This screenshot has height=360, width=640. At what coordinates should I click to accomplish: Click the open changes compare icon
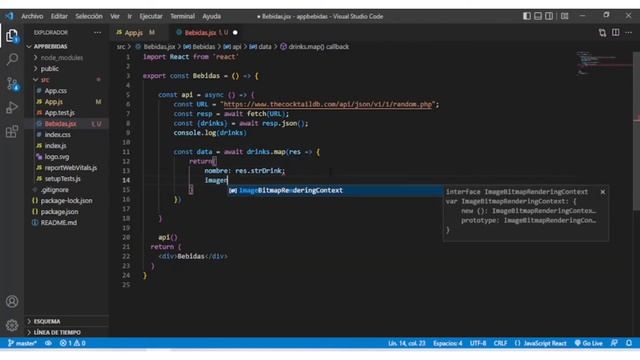coord(602,32)
